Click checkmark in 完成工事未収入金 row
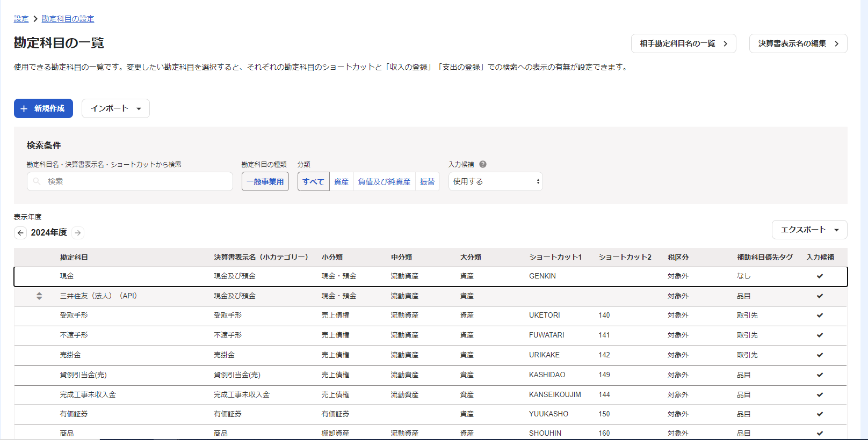The height and width of the screenshot is (440, 868). 820,394
